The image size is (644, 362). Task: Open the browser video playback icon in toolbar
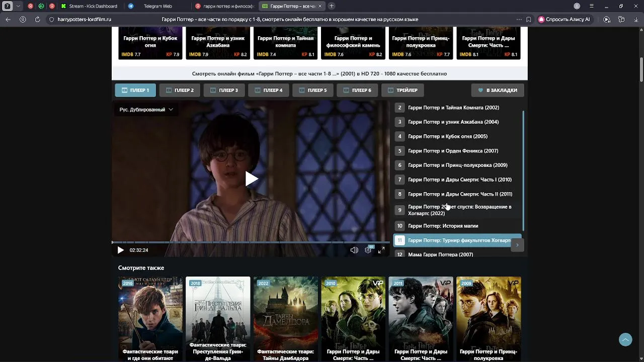coord(607,19)
